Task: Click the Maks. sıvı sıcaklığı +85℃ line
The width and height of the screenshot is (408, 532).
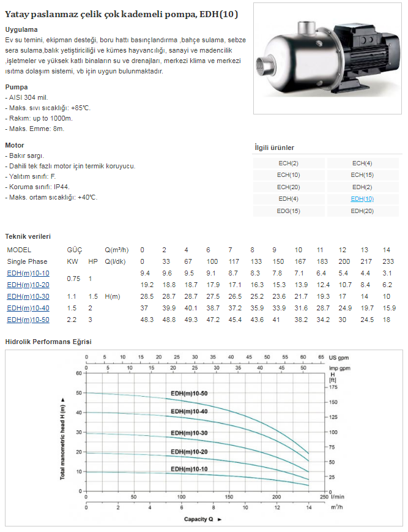Action: [48, 108]
